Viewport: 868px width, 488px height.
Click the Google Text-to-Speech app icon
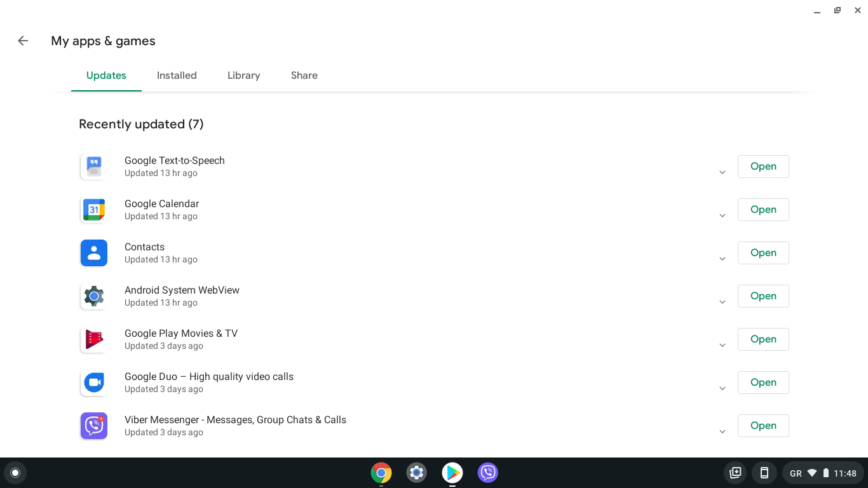coord(94,166)
